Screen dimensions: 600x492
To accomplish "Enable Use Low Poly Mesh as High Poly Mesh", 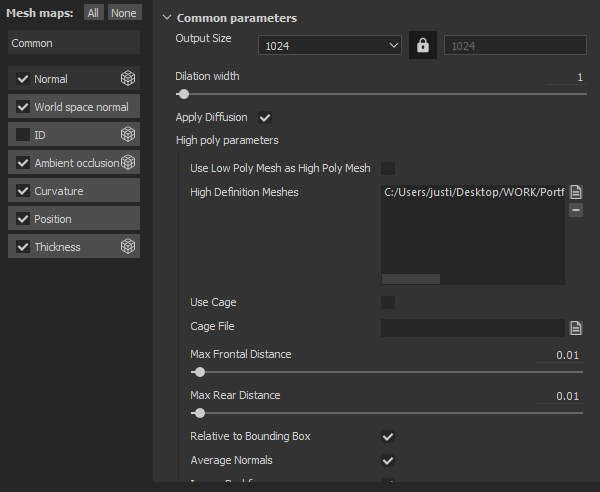I will [x=388, y=168].
